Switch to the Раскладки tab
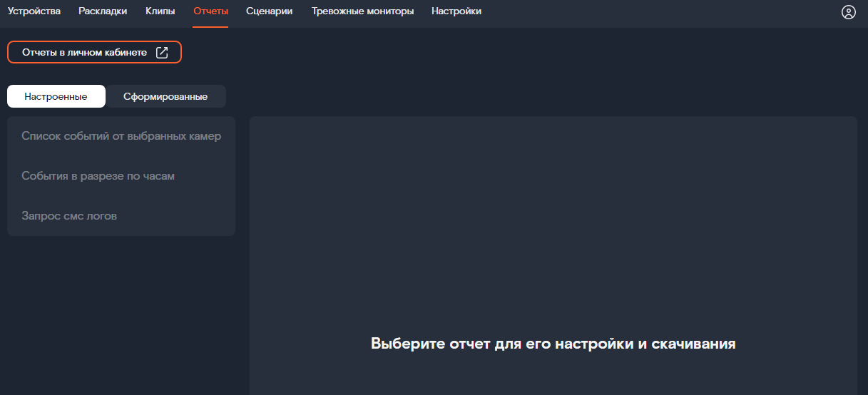This screenshot has height=395, width=868. 103,11
